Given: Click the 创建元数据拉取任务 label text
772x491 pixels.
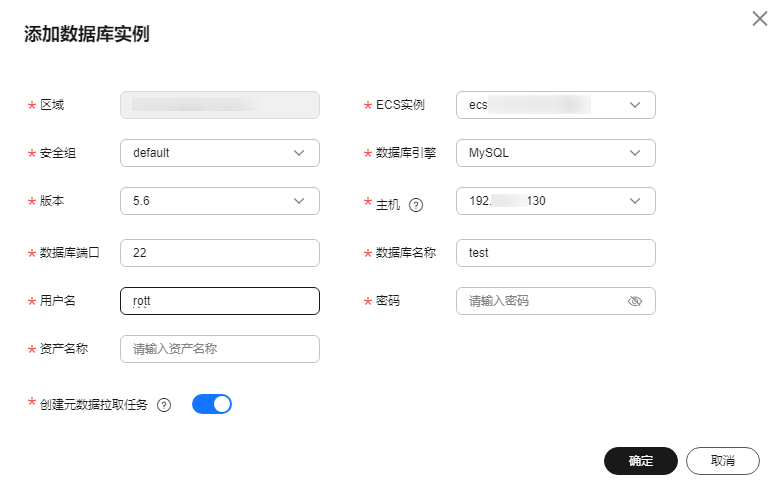Looking at the screenshot, I should tap(93, 405).
